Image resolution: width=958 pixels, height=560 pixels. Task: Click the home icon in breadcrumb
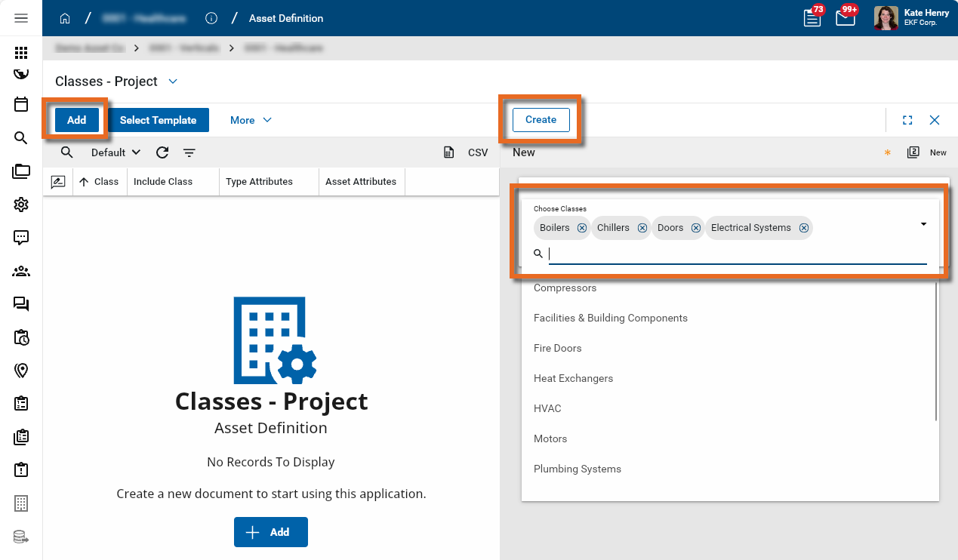click(65, 18)
